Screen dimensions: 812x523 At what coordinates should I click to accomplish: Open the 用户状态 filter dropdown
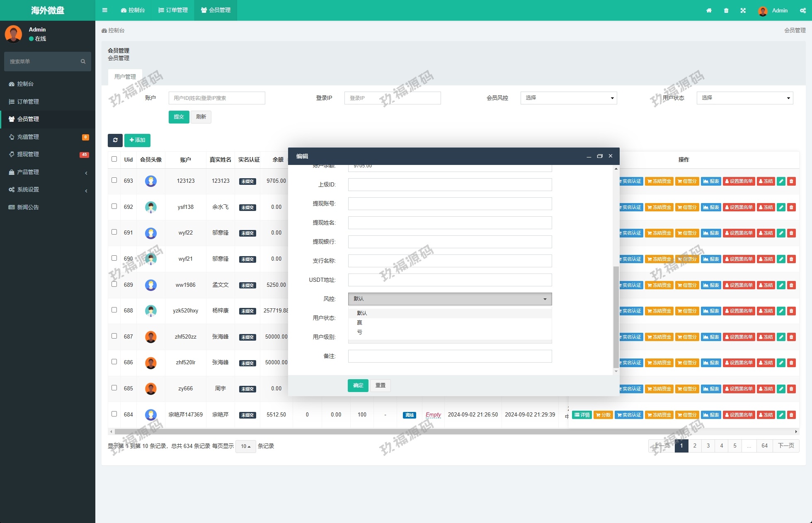(x=744, y=98)
